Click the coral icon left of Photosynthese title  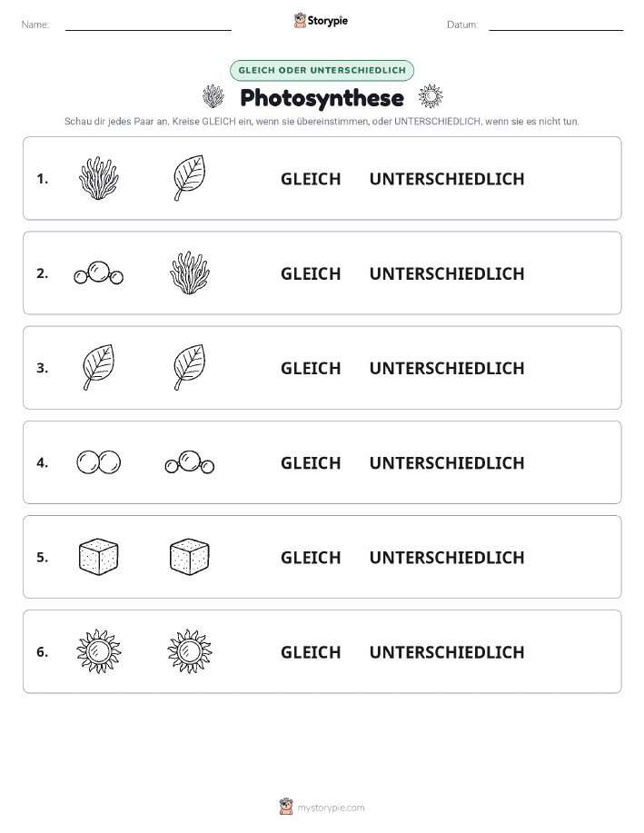coord(213,96)
